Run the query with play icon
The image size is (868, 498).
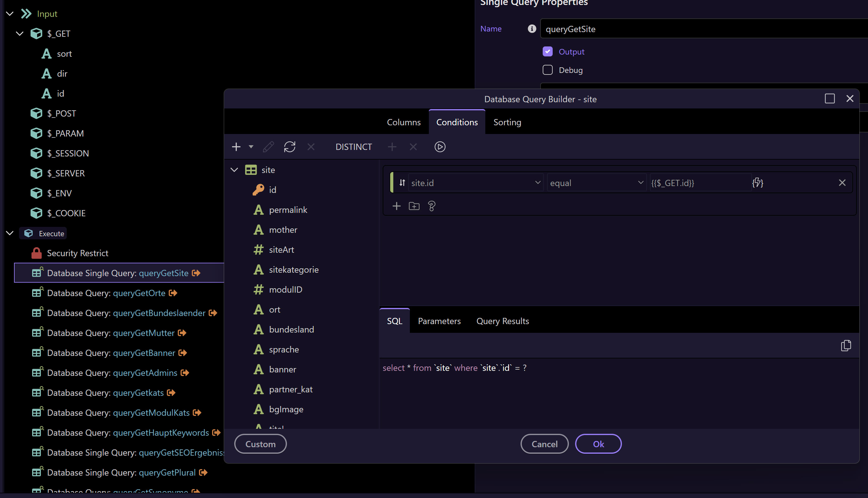(x=440, y=147)
